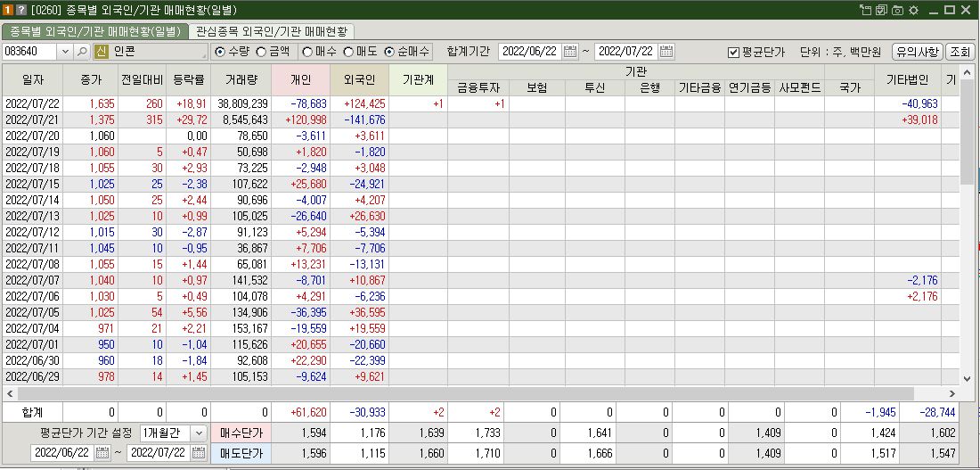
Task: Click the 거래량 column header
Action: 241,79
